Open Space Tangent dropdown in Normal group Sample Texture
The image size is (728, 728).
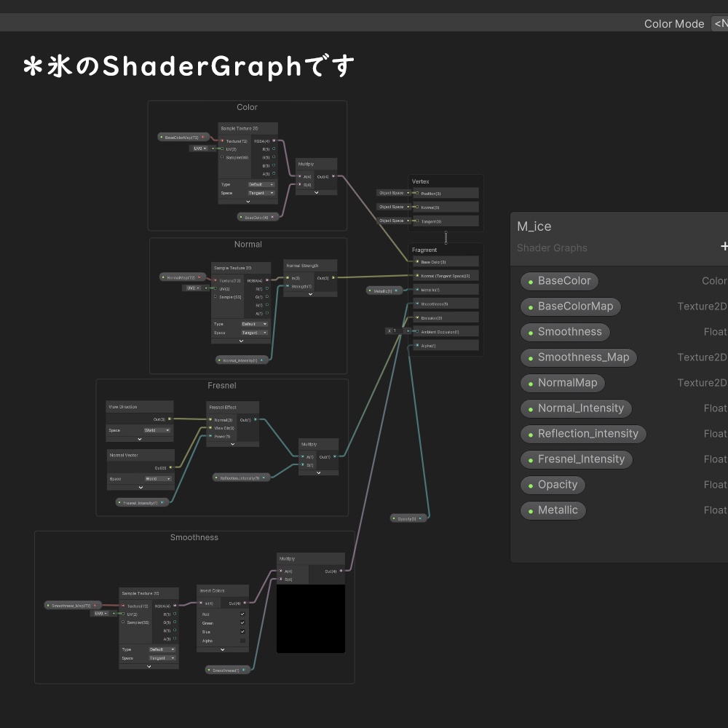pyautogui.click(x=254, y=333)
